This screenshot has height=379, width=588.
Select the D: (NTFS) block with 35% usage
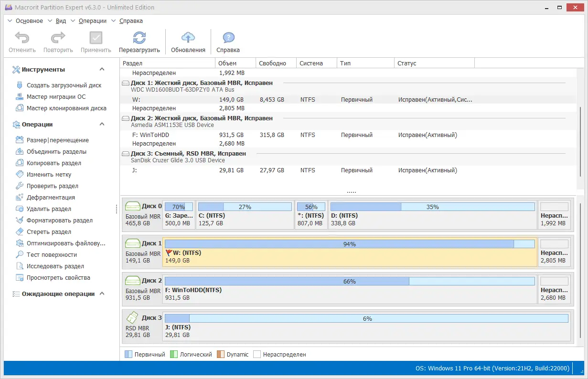click(x=432, y=215)
